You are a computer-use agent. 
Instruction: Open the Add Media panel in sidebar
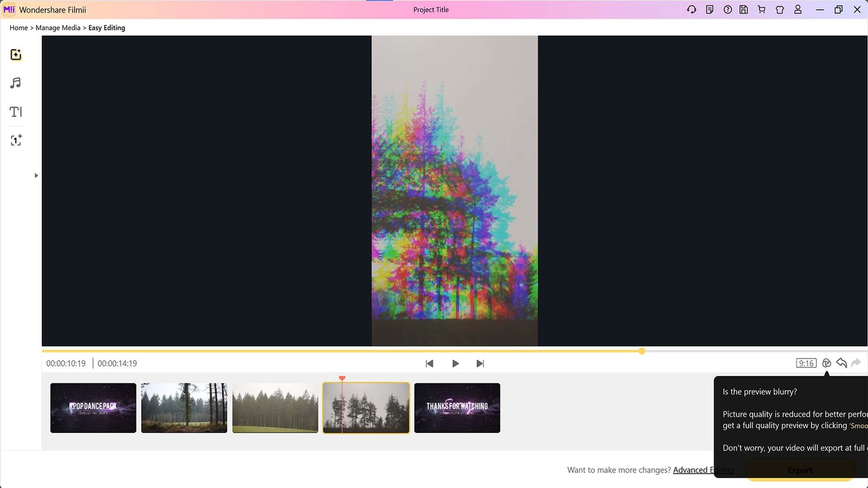(x=16, y=55)
